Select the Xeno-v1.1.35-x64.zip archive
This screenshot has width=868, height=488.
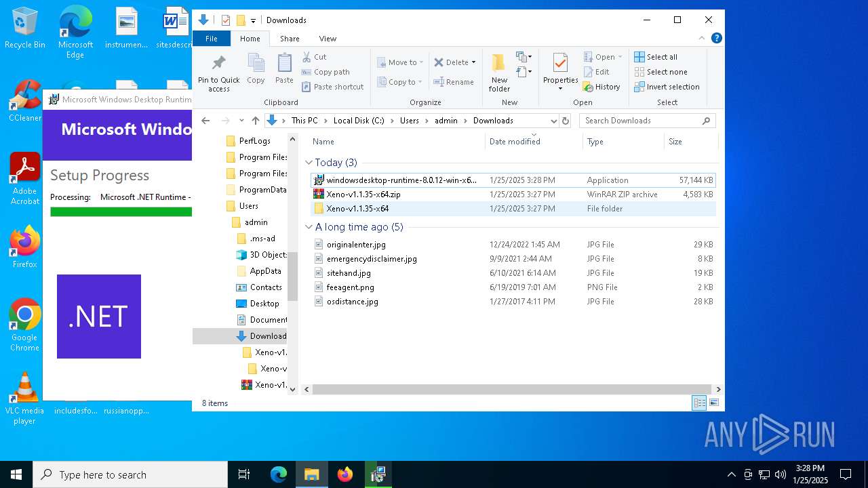click(513, 195)
